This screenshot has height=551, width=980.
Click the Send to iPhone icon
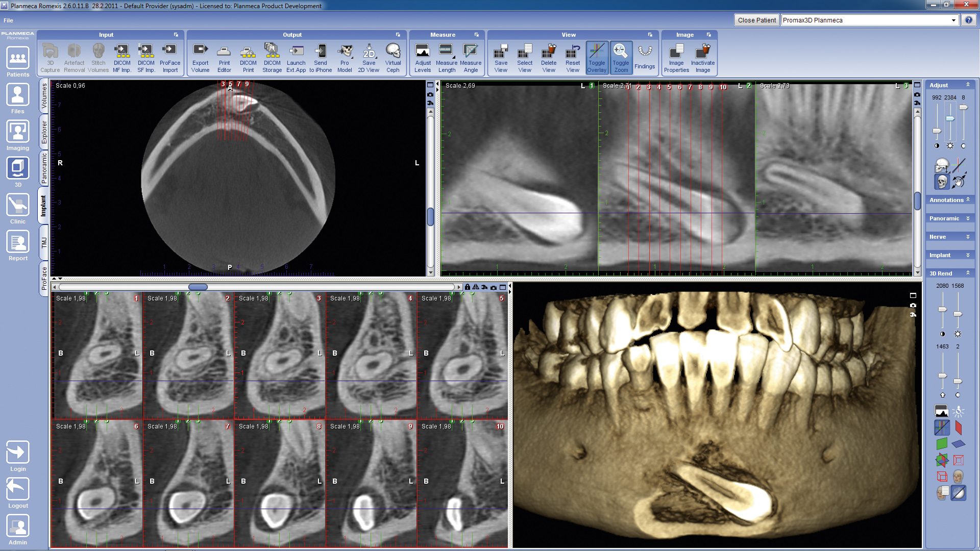coord(321,57)
